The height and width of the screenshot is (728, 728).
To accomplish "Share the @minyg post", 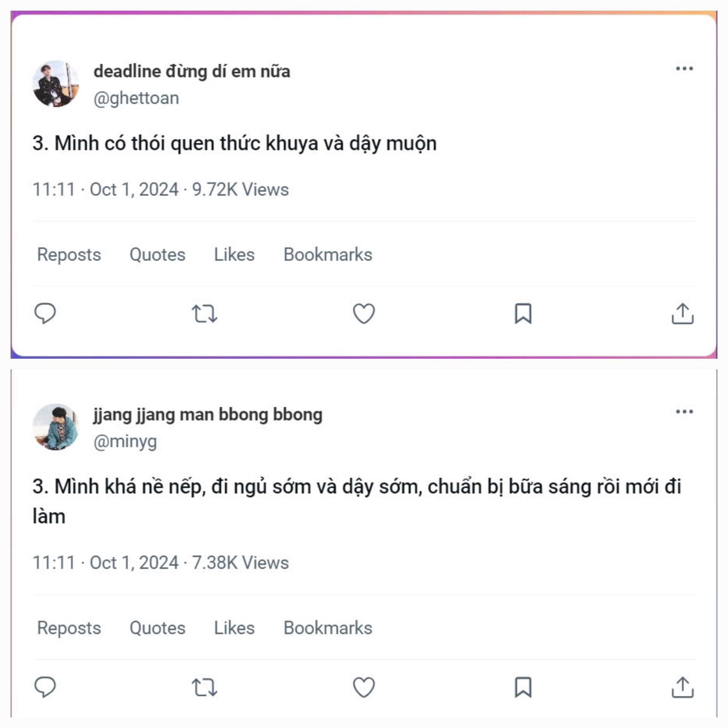I will tap(682, 687).
